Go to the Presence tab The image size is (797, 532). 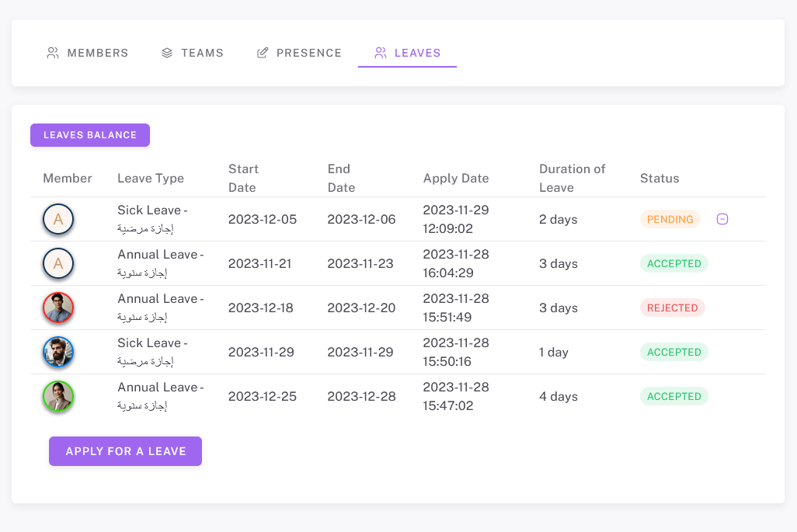click(x=299, y=53)
